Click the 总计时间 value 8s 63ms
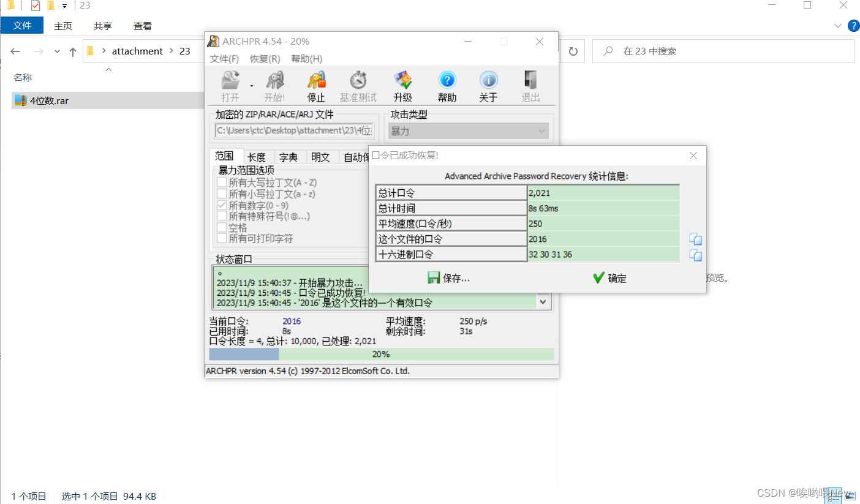 (x=603, y=208)
